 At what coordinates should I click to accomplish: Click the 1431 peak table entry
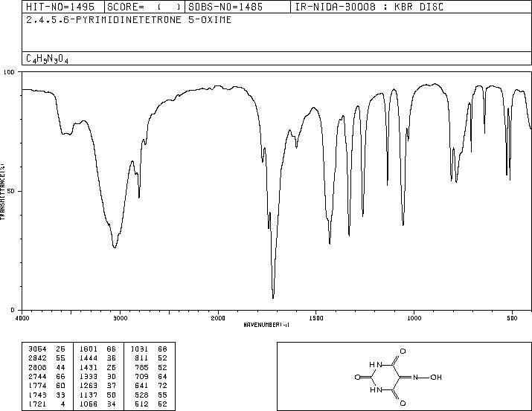click(89, 367)
